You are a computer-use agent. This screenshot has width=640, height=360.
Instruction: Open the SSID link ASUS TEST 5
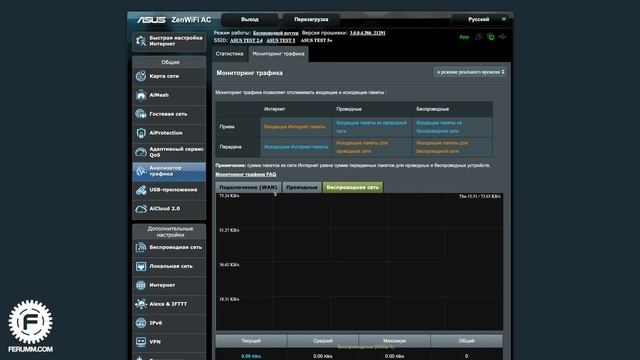[x=280, y=41]
